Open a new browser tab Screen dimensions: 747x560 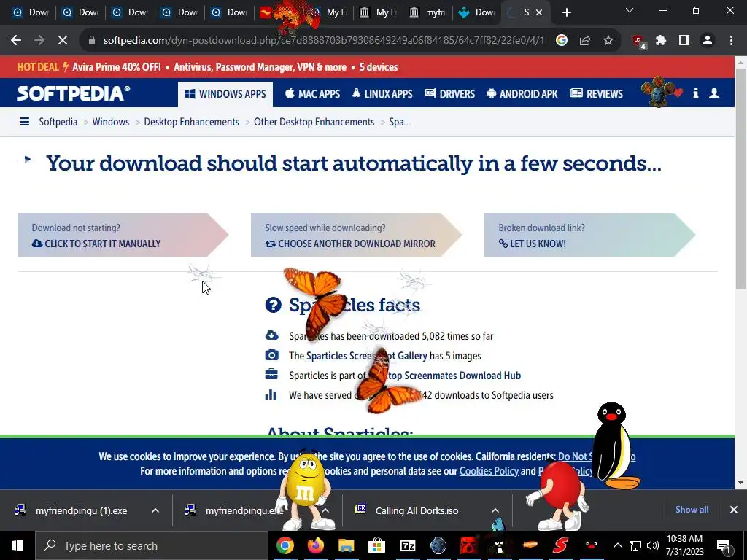tap(566, 13)
